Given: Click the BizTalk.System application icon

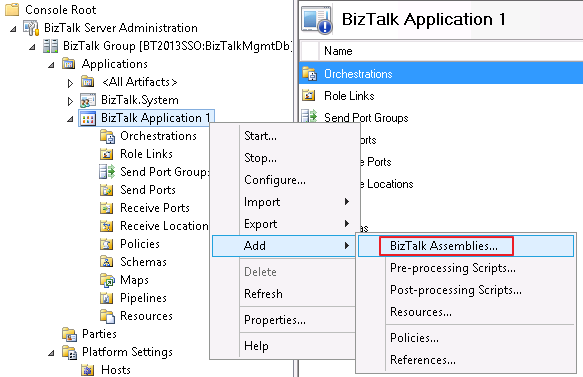Looking at the screenshot, I should 88,100.
